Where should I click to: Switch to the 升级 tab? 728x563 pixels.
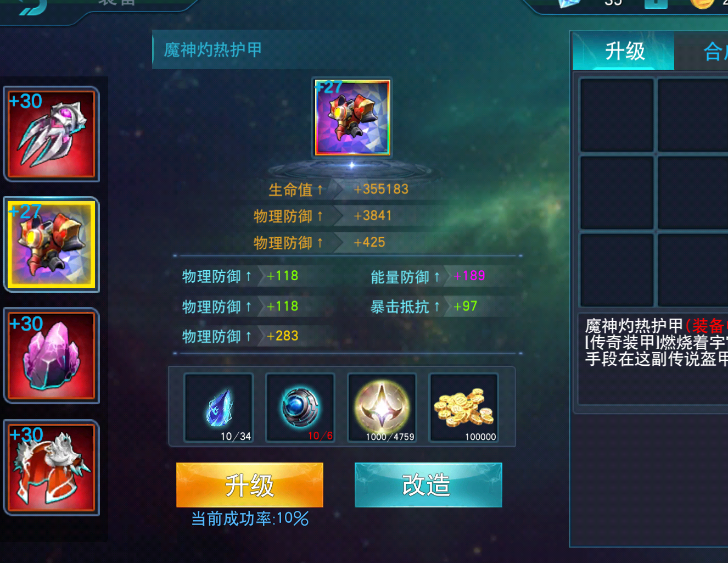[624, 51]
